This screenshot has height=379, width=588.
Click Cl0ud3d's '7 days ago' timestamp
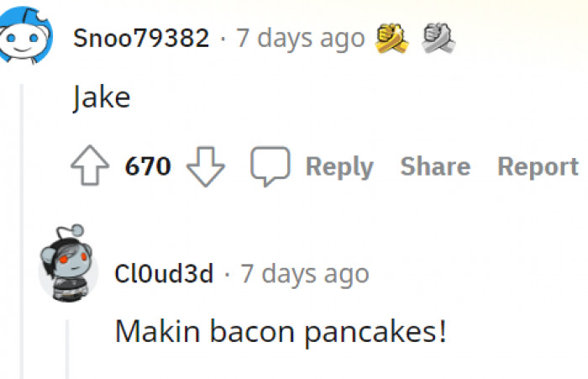click(x=305, y=273)
